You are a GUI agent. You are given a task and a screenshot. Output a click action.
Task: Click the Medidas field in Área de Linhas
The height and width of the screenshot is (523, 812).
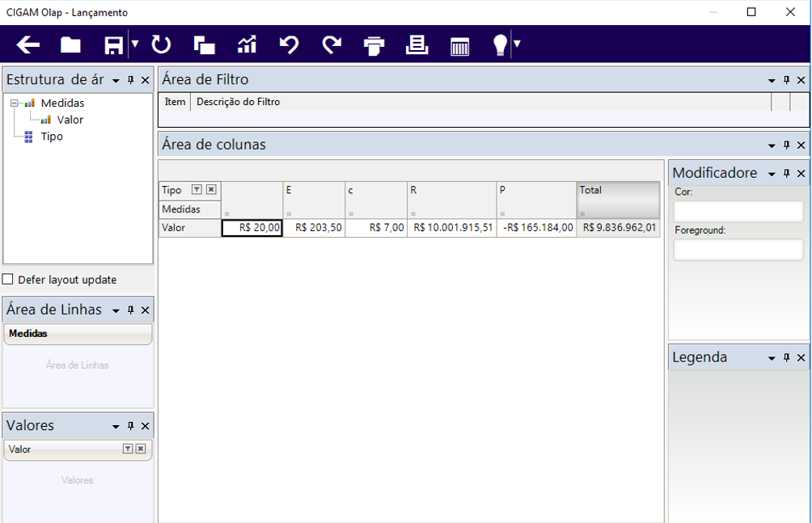(78, 334)
